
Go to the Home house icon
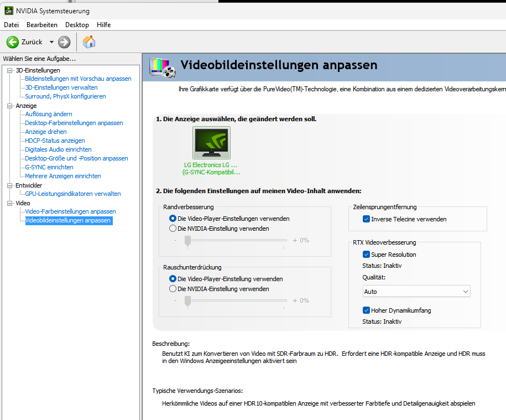[89, 42]
